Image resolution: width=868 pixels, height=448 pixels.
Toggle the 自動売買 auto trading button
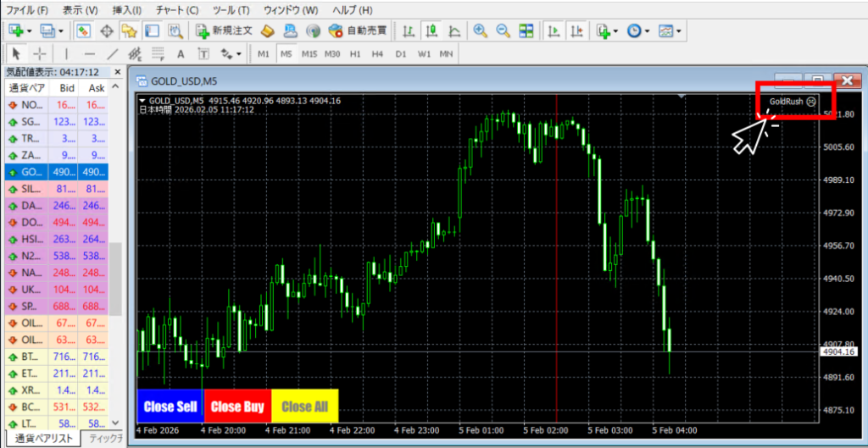click(x=358, y=31)
